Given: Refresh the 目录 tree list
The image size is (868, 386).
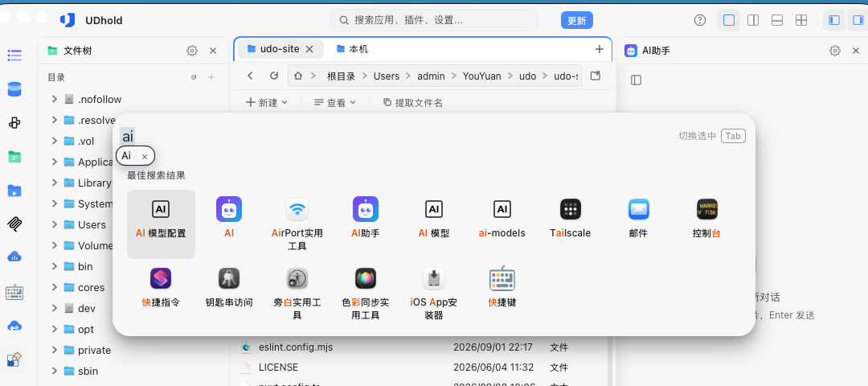Looking at the screenshot, I should tap(194, 77).
